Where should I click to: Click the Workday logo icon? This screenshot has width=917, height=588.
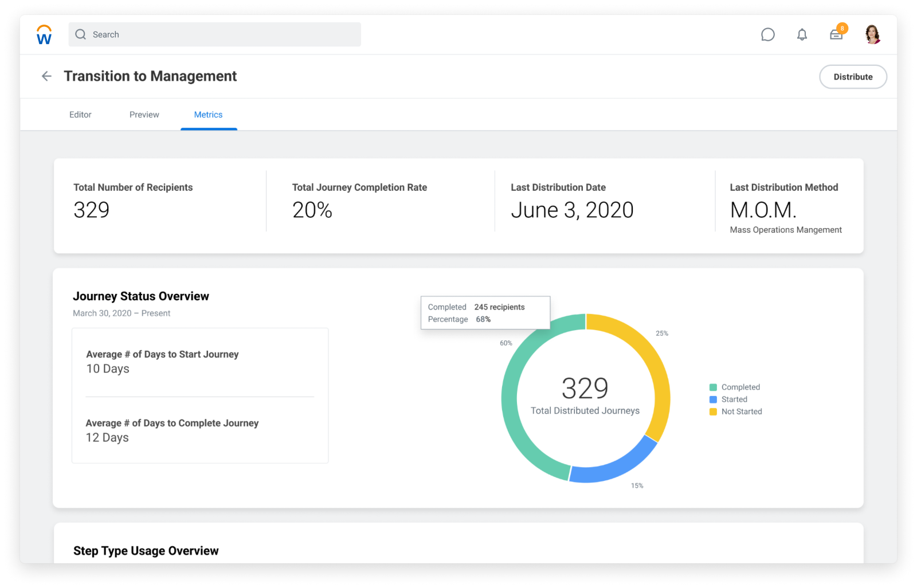point(44,34)
